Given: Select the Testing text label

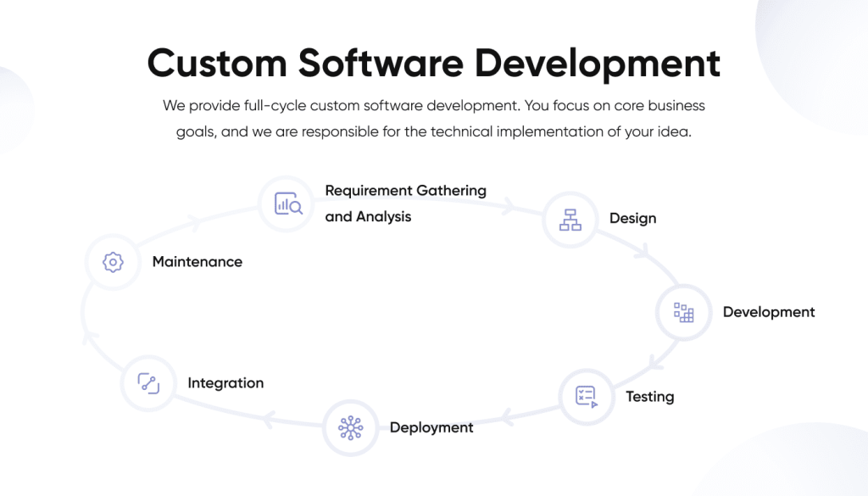Looking at the screenshot, I should pos(649,397).
